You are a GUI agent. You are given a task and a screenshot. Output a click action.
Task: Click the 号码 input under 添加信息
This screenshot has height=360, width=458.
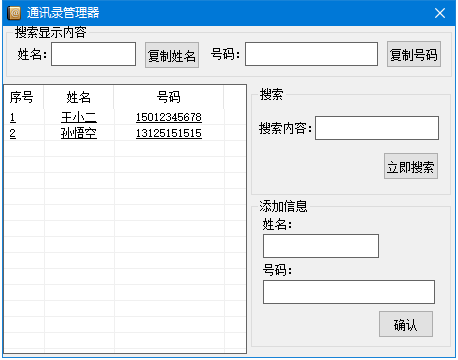[349, 292]
